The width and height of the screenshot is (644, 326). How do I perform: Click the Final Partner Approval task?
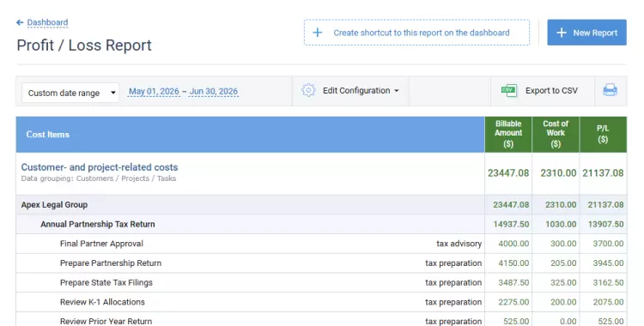pos(101,244)
